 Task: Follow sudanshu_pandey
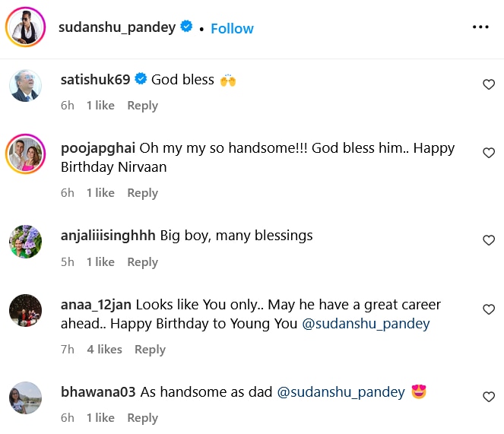click(x=232, y=28)
